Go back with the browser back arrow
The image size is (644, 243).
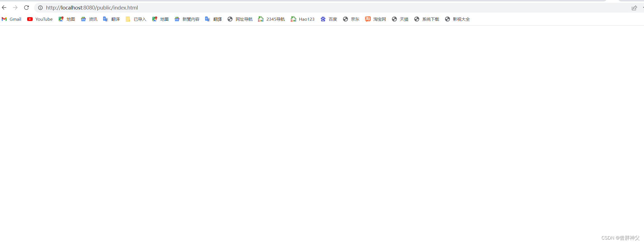pos(4,8)
